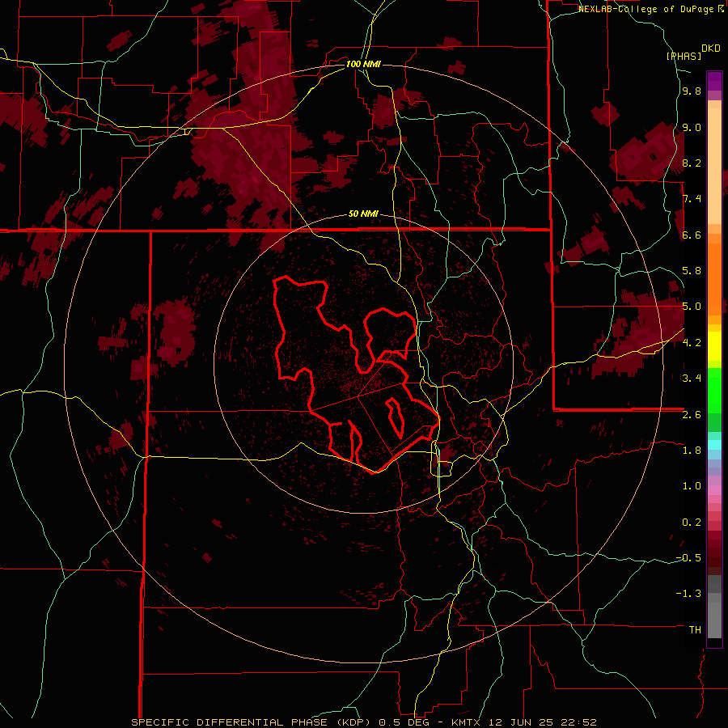The height and width of the screenshot is (728, 728).
Task: Pick the light peach band near 8.2 on the scale
Action: pos(714,166)
